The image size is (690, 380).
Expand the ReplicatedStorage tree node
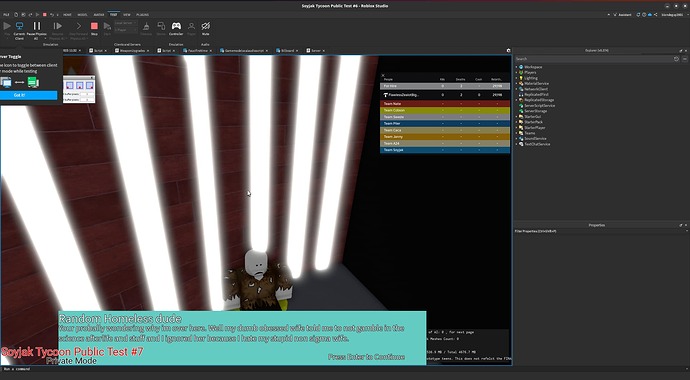coord(517,100)
